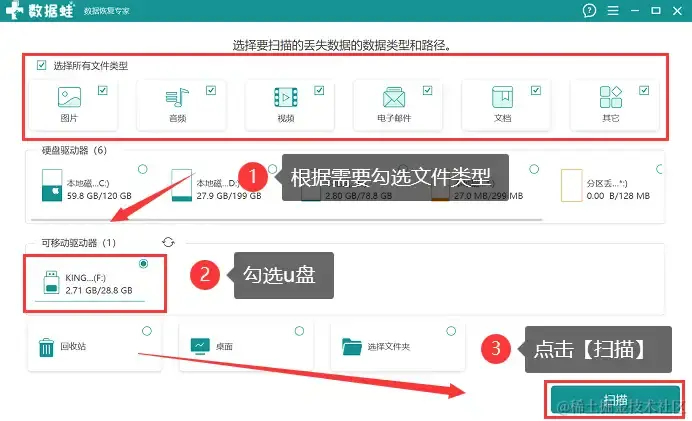Click the 扫描 scan button

[615, 400]
